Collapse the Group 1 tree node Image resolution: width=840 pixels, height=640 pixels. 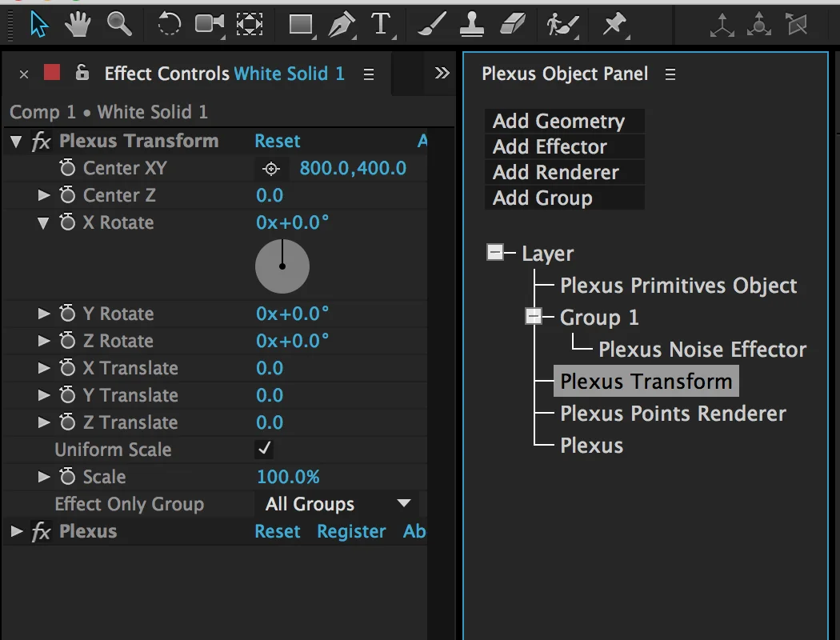[x=534, y=318]
